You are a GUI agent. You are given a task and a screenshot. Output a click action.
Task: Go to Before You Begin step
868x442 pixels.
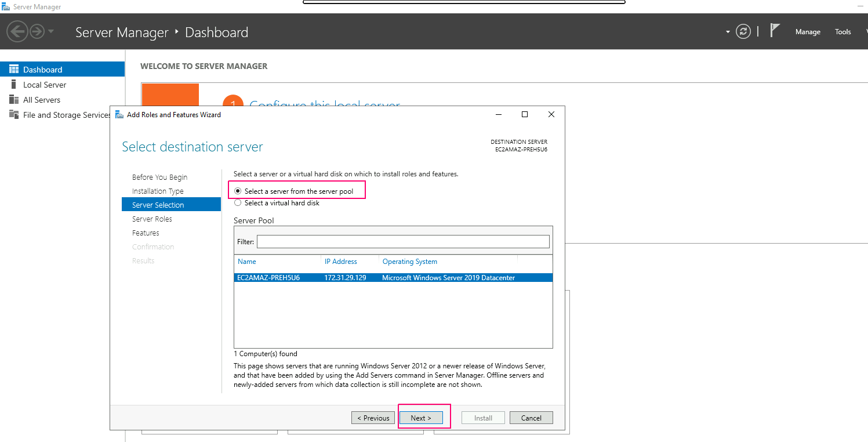pyautogui.click(x=159, y=177)
